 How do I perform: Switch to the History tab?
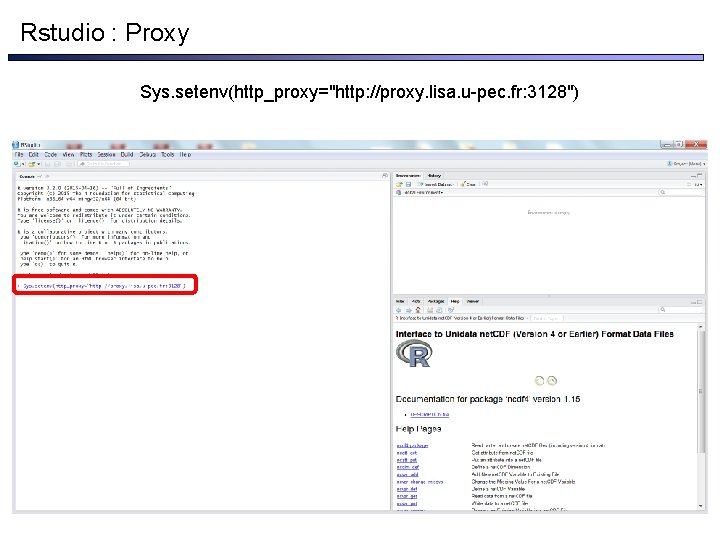point(434,175)
